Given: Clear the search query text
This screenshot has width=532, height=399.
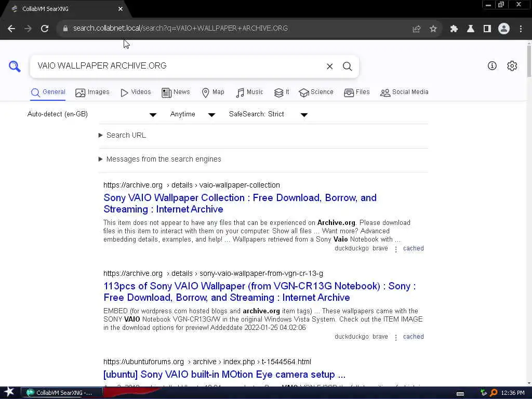Looking at the screenshot, I should click(x=329, y=66).
